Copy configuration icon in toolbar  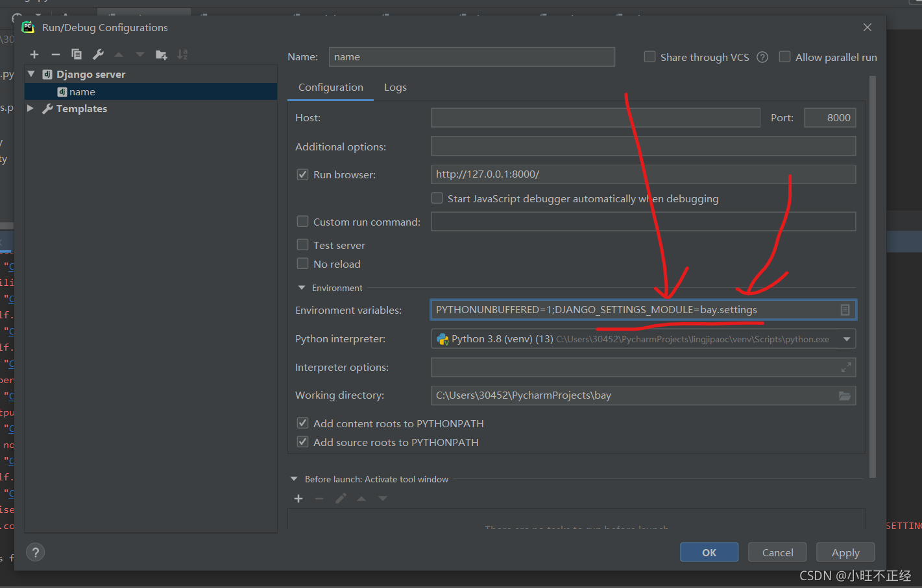[x=77, y=54]
